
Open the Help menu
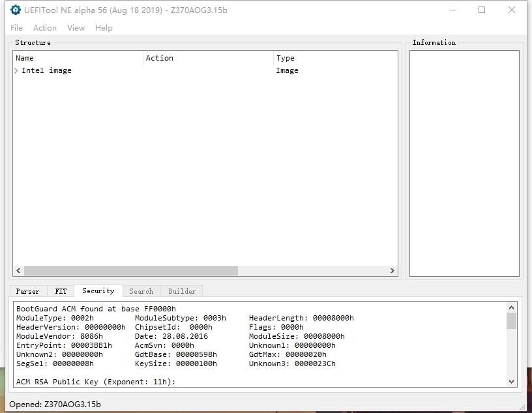[104, 28]
